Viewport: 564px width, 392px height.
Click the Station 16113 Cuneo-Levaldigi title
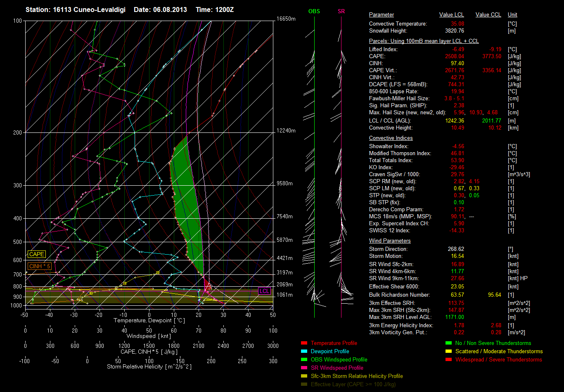pyautogui.click(x=75, y=9)
